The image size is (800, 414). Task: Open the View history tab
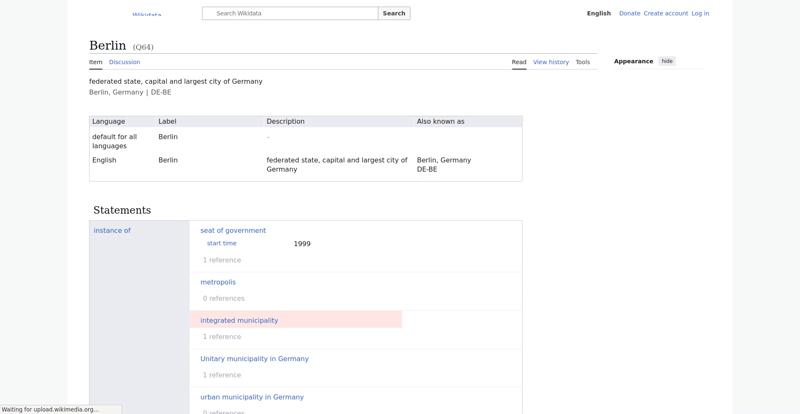550,62
